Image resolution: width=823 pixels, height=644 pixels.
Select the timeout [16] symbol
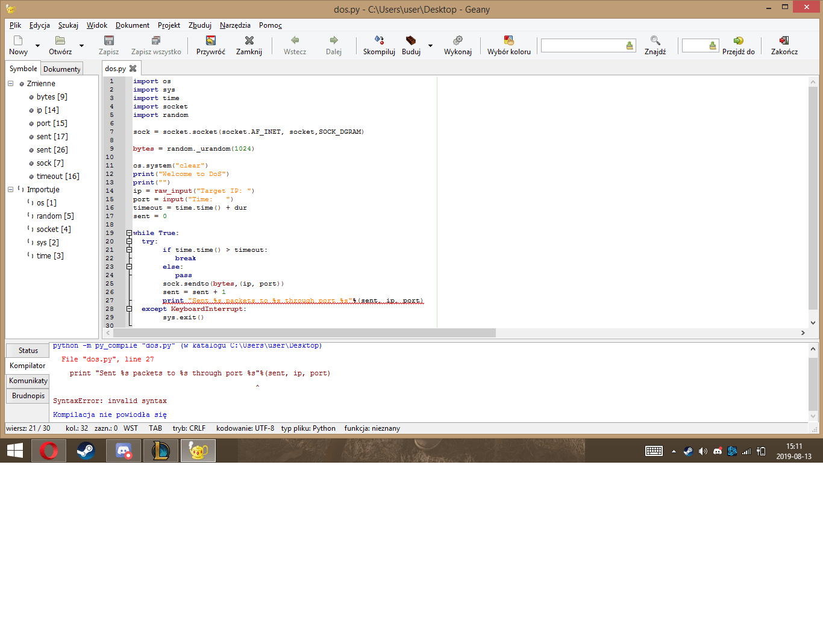(x=58, y=177)
